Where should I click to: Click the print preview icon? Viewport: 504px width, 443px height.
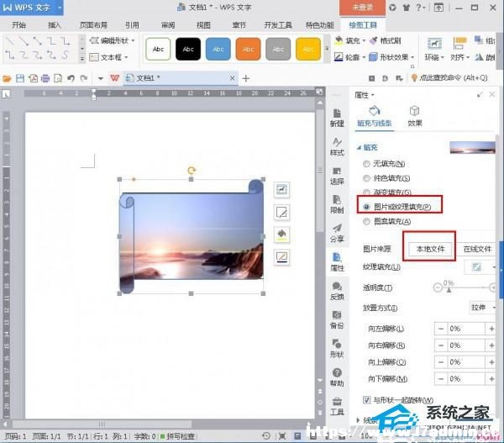click(x=58, y=78)
